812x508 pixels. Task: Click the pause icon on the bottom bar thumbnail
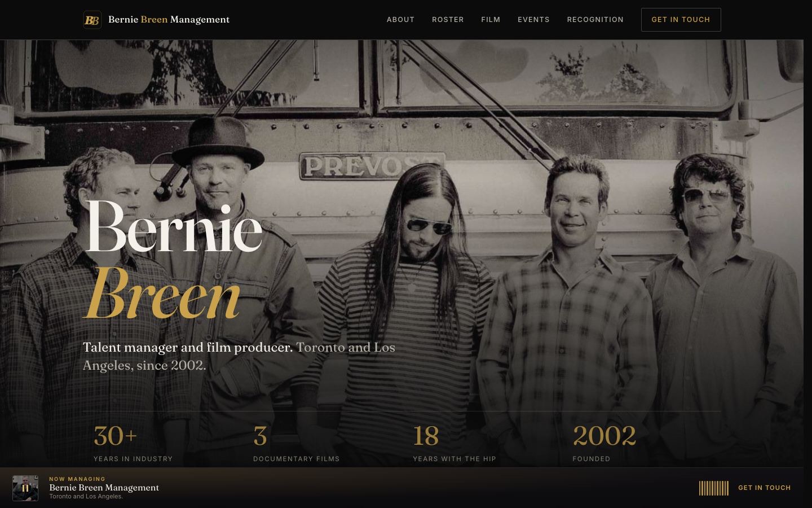coord(25,488)
